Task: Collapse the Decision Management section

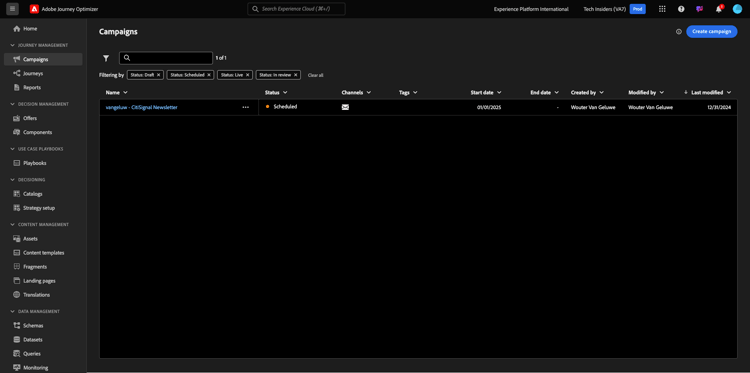Action: [x=12, y=104]
